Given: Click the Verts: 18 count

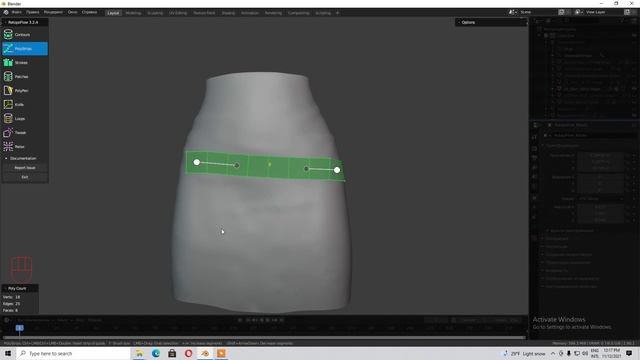Looking at the screenshot, I should pyautogui.click(x=11, y=297).
